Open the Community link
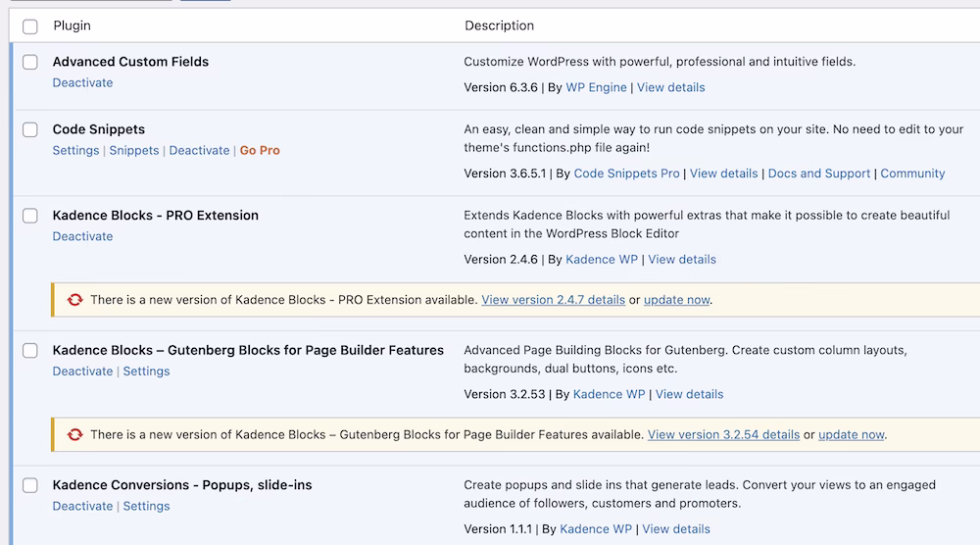Screen dimensions: 980x545 point(912,173)
